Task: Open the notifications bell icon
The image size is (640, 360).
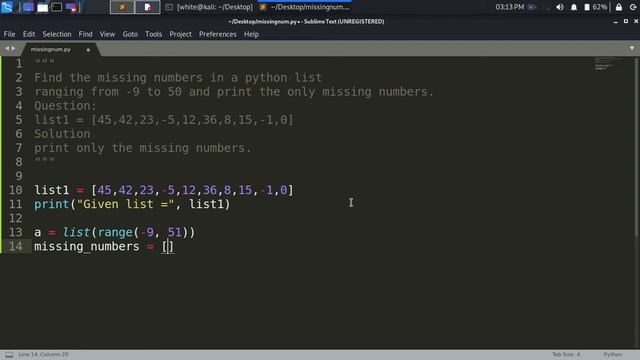Action: click(574, 7)
